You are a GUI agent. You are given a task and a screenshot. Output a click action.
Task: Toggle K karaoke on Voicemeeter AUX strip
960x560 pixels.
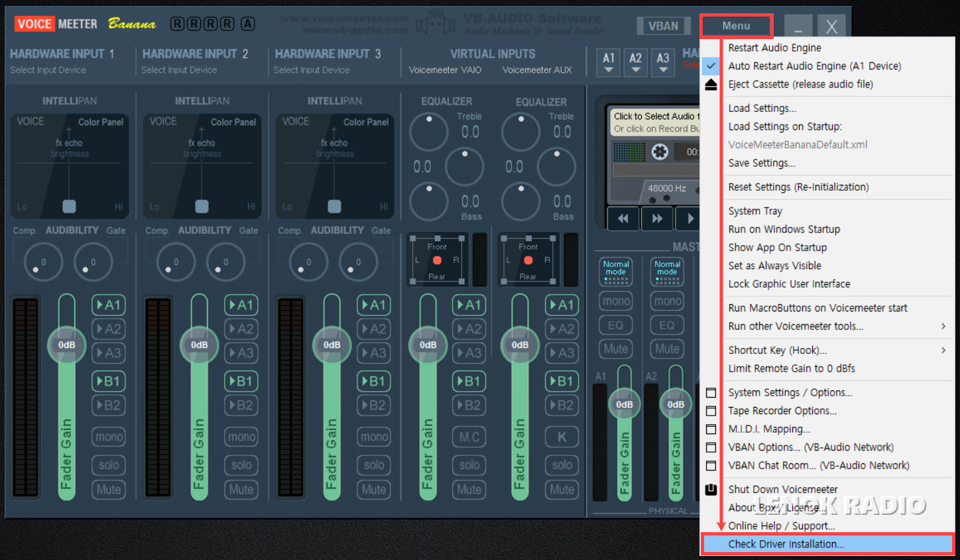562,437
